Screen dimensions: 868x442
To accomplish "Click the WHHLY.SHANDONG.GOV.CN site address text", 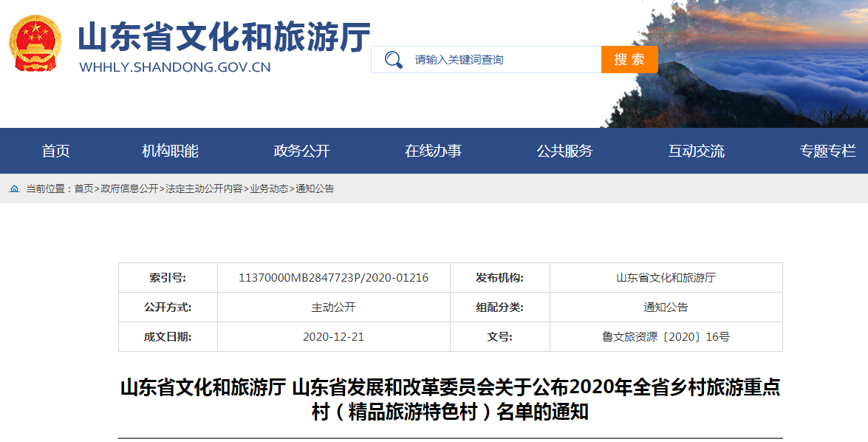I will (175, 67).
